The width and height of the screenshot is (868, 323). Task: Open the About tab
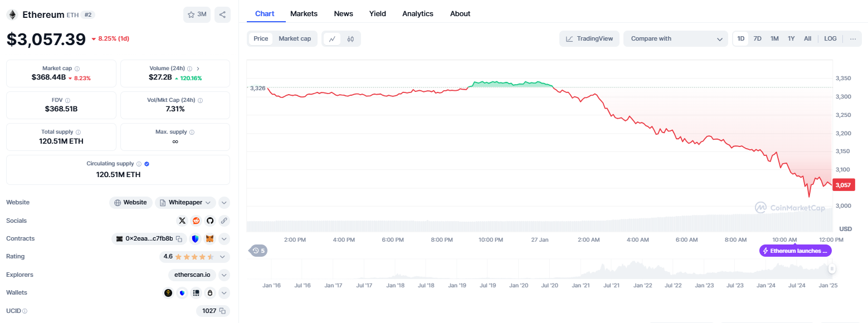460,13
